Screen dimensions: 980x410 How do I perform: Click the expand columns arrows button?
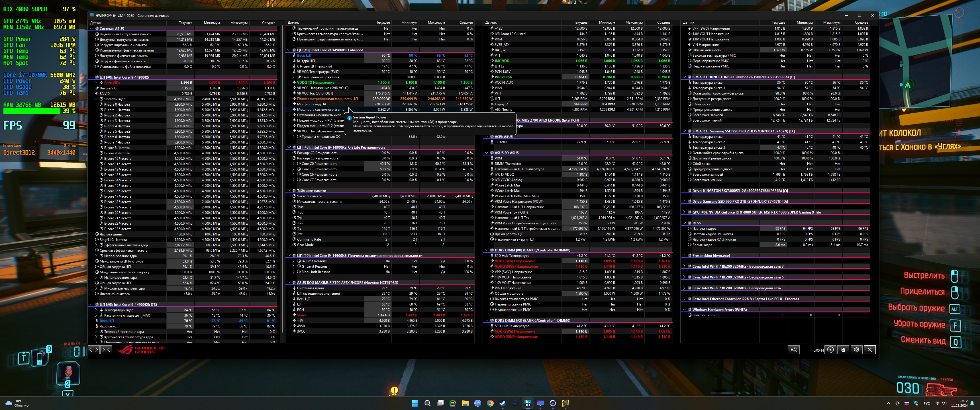click(94, 350)
